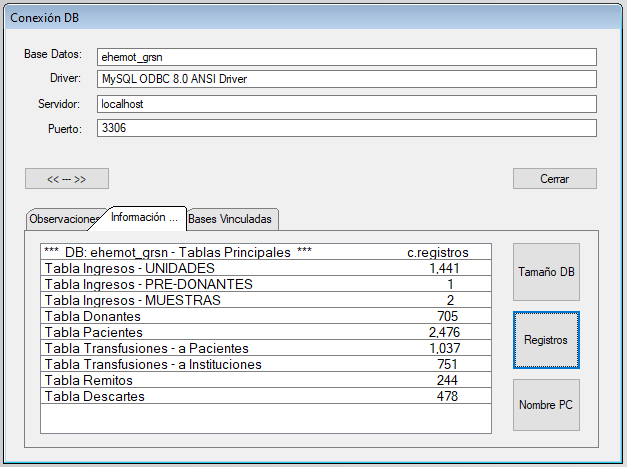
Task: Click the Tamaño DB button
Action: coord(545,272)
